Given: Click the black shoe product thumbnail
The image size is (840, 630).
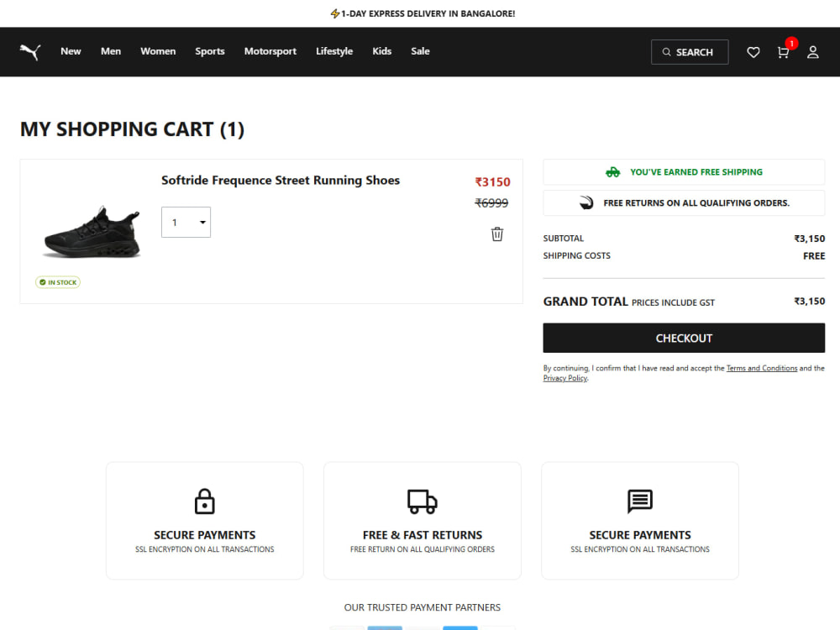Looking at the screenshot, I should [92, 233].
